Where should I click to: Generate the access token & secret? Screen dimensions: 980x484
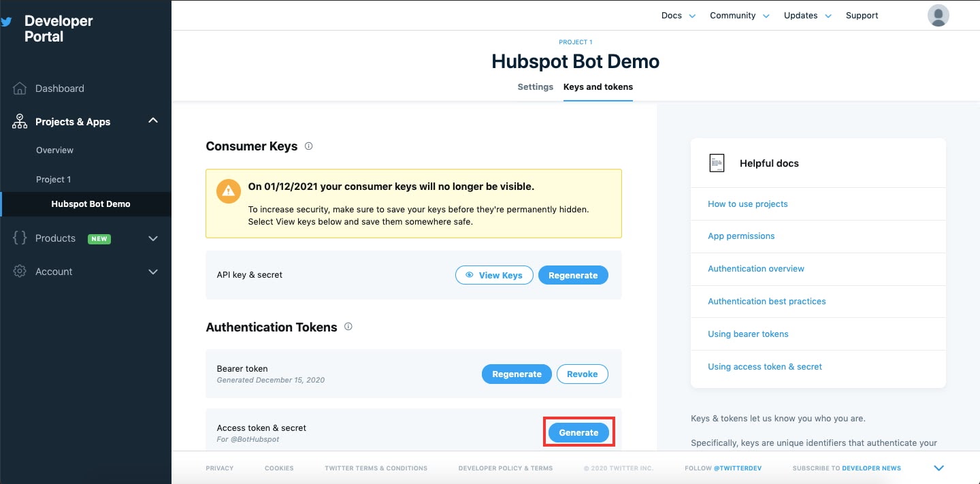click(578, 432)
